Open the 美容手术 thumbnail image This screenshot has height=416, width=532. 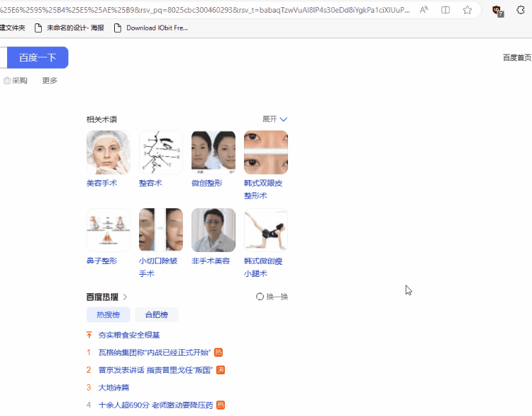(x=109, y=153)
